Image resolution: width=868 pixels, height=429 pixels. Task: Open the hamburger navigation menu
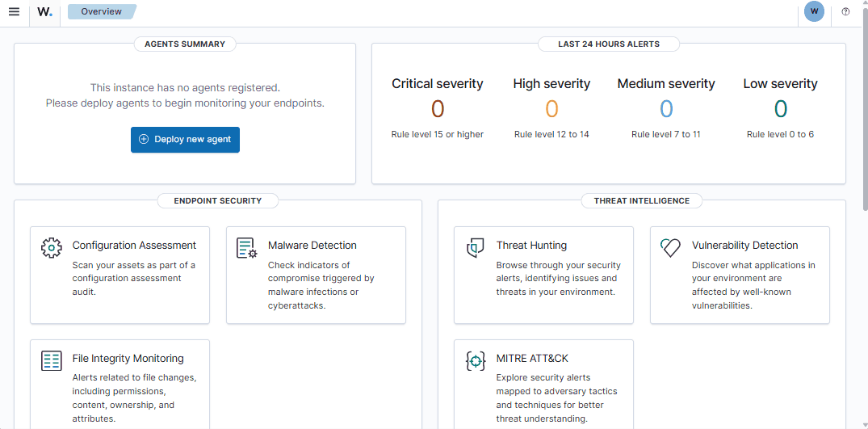[x=14, y=12]
